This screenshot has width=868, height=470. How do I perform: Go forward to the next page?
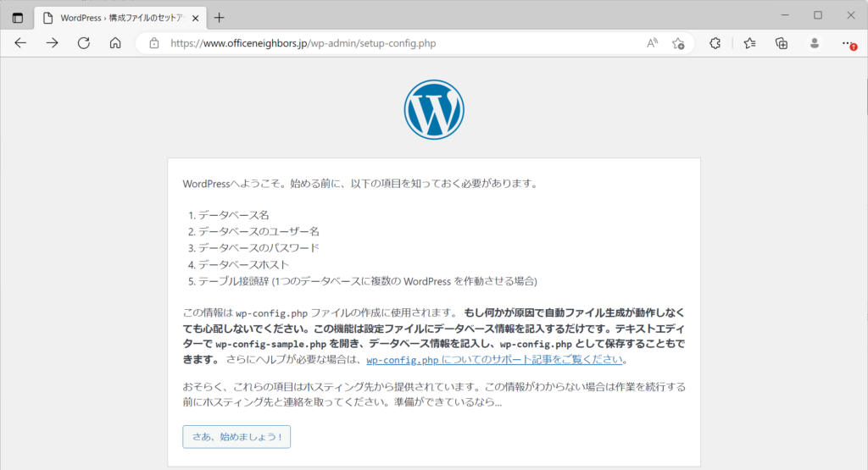52,43
